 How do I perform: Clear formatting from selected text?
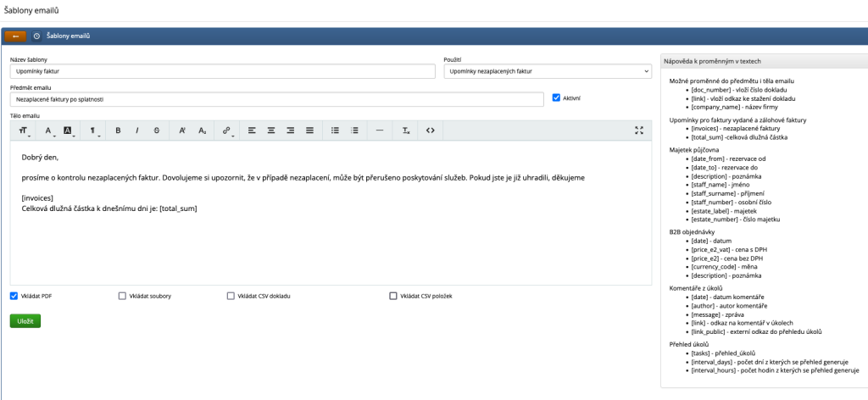coord(406,131)
